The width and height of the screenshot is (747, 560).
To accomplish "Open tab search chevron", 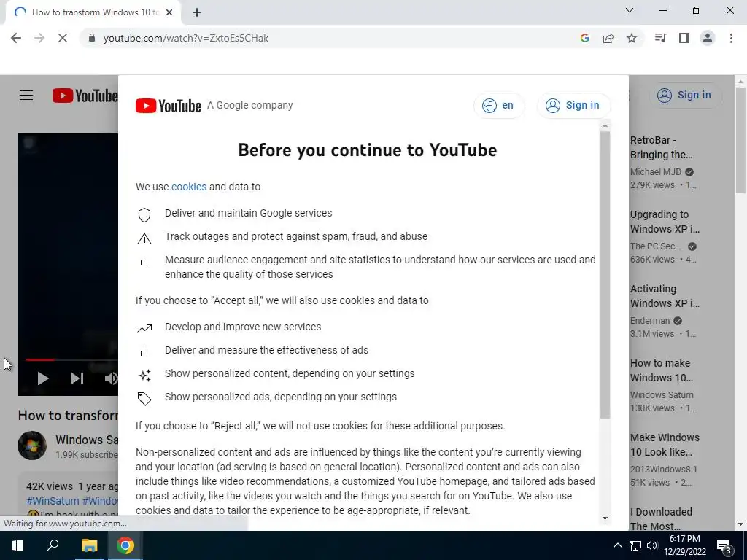I will (630, 10).
